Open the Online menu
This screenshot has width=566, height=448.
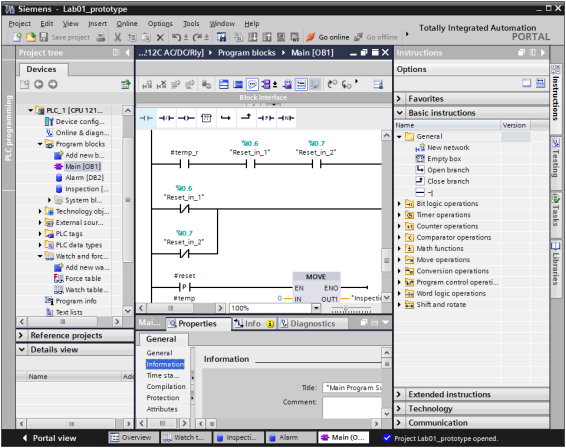pos(127,23)
